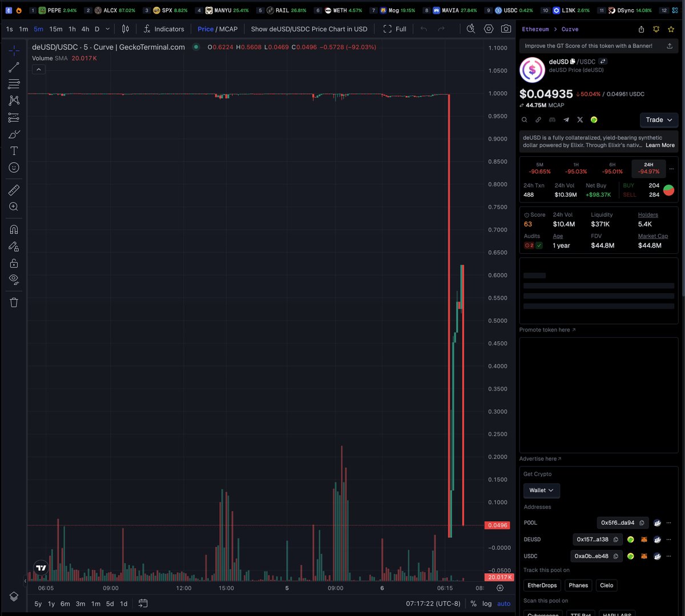Open the go-to-date calendar icon
The height and width of the screenshot is (616, 685).
coord(143,603)
